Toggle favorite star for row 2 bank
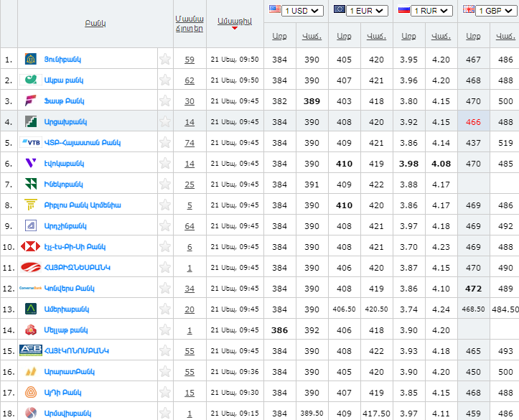 point(165,80)
